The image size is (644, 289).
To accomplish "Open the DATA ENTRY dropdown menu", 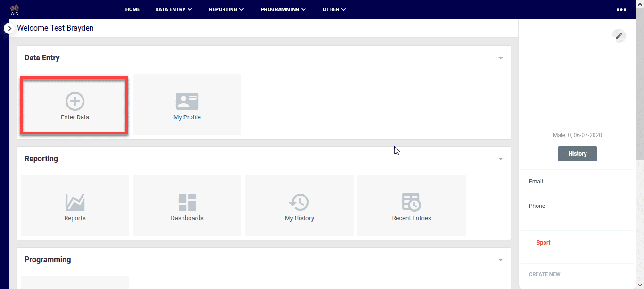I will tap(173, 9).
